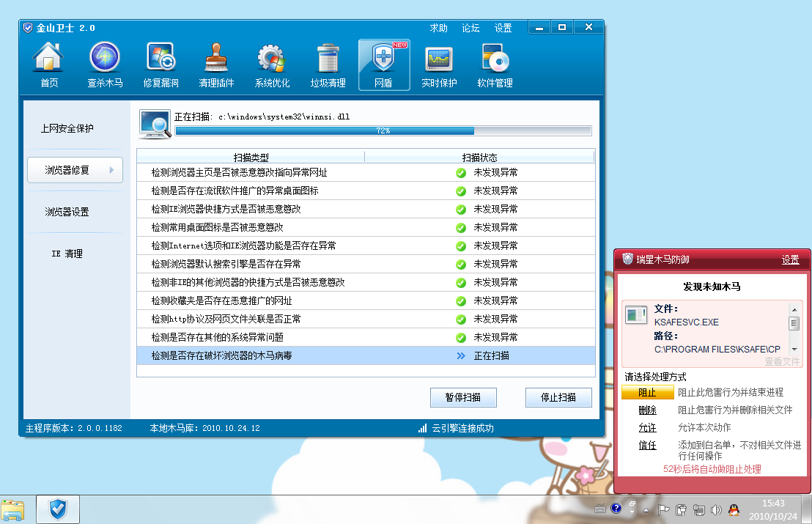
Task: Click 删除 delete link in 瑞星 popup
Action: tap(647, 410)
